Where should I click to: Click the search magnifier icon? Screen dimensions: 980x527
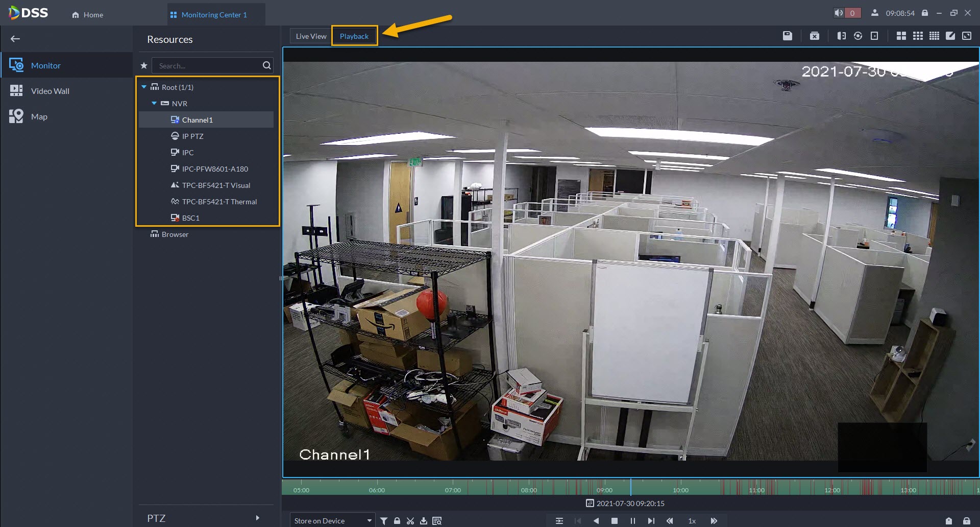point(267,65)
